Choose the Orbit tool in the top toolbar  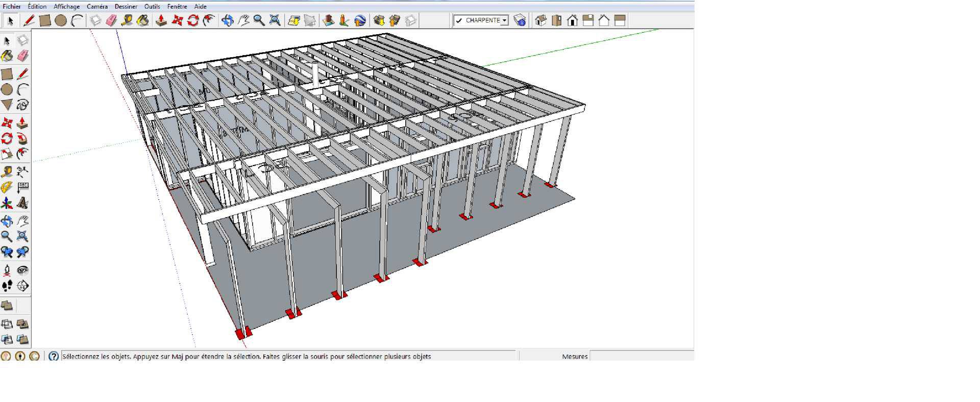click(x=228, y=20)
